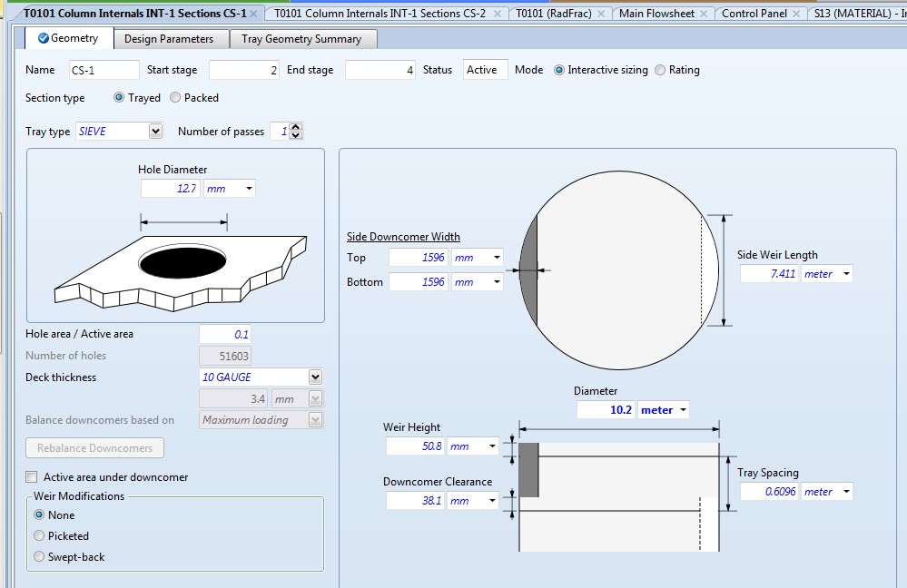The height and width of the screenshot is (588, 907).
Task: Open the T0101 (RadFrac) tab
Action: pyautogui.click(x=554, y=14)
